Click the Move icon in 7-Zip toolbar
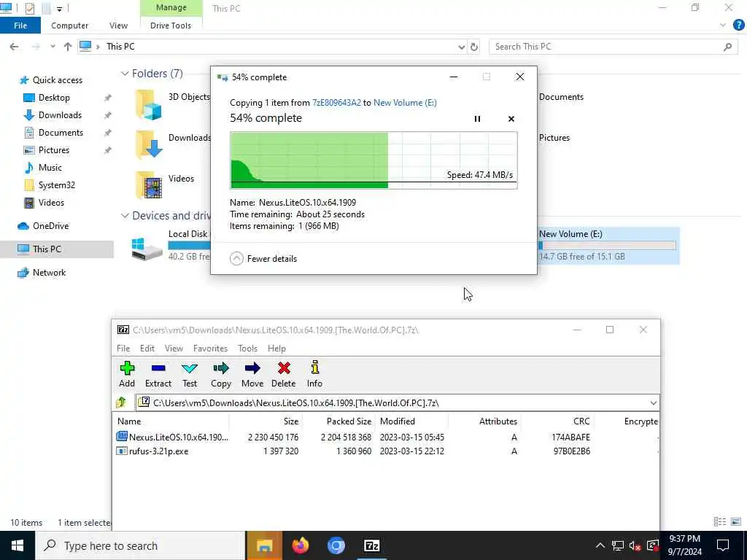747x560 pixels. 252,368
